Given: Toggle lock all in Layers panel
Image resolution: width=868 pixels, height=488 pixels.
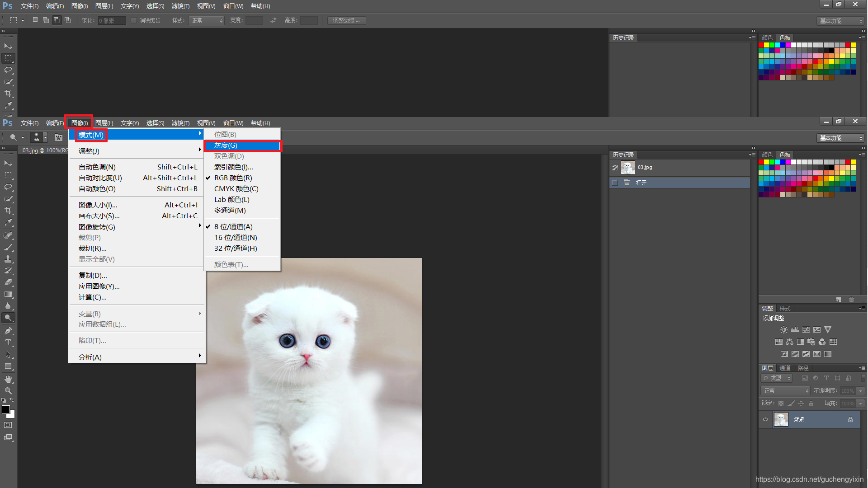Looking at the screenshot, I should pyautogui.click(x=811, y=404).
